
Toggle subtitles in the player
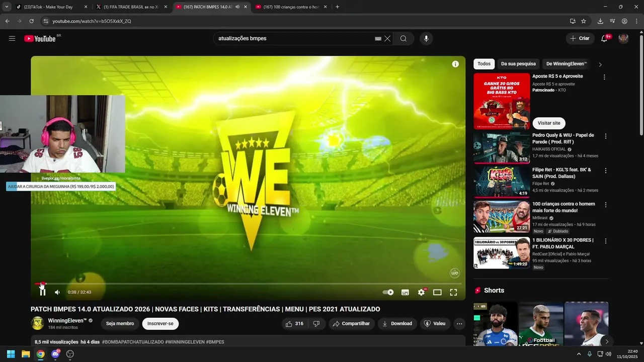(x=405, y=292)
